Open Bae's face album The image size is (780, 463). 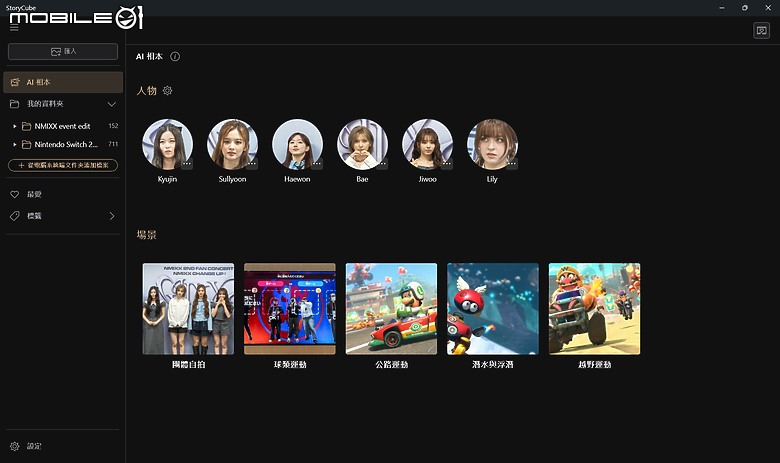(x=362, y=144)
